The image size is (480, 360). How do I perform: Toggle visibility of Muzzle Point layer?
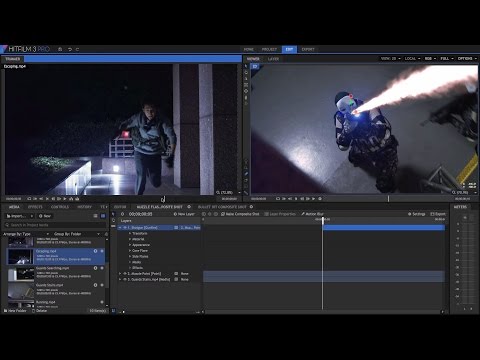pyautogui.click(x=125, y=274)
